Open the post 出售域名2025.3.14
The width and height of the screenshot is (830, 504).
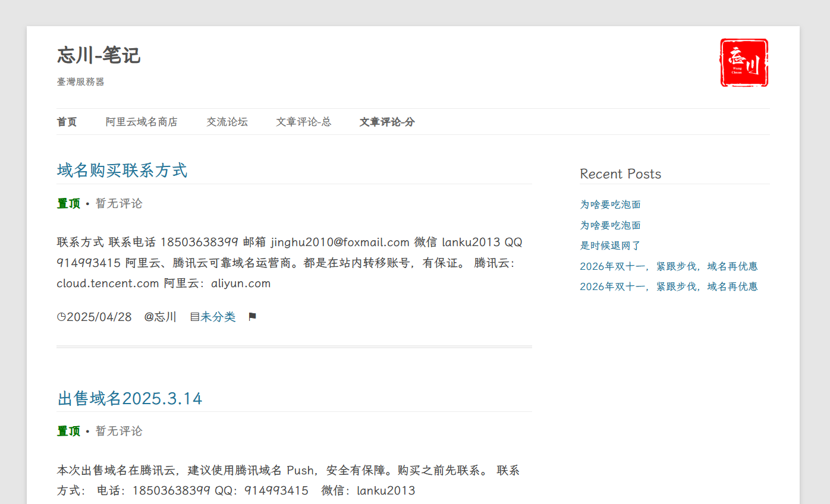130,398
